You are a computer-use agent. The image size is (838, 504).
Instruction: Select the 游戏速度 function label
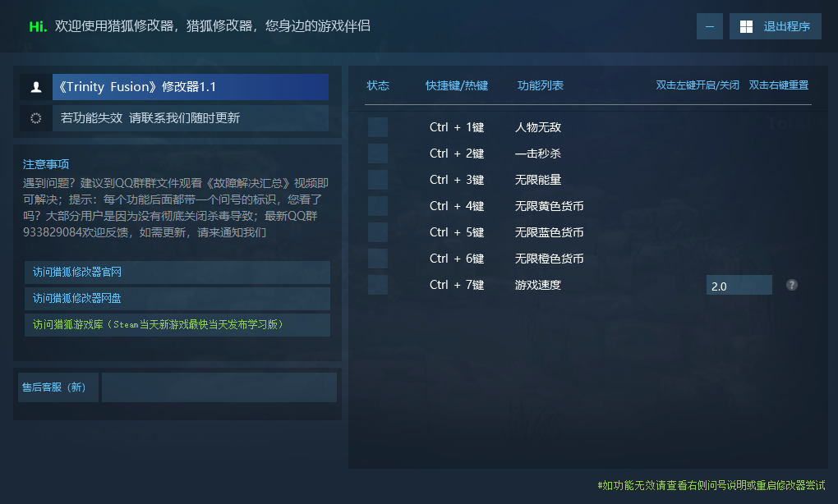(537, 285)
